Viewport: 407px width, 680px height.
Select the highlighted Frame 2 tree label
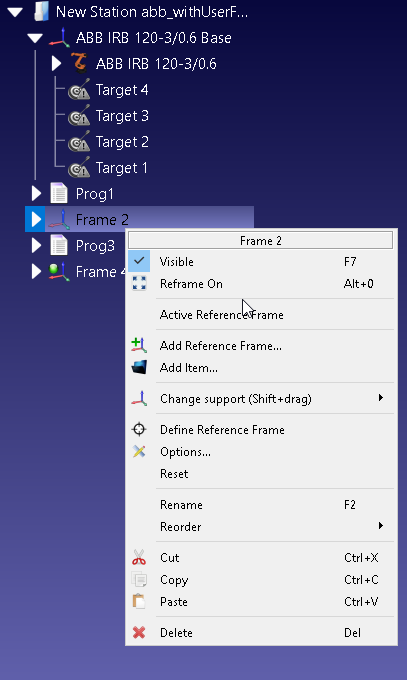point(102,219)
